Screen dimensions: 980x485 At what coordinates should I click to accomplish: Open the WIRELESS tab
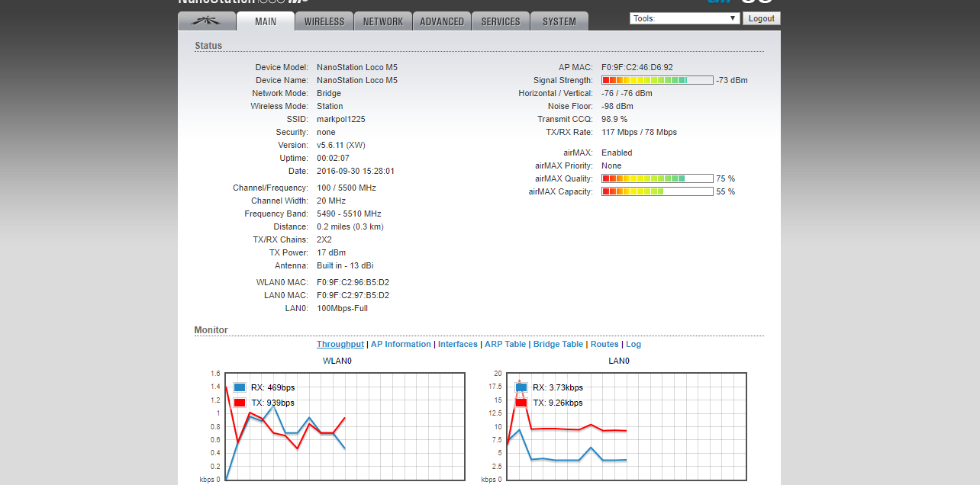[324, 21]
